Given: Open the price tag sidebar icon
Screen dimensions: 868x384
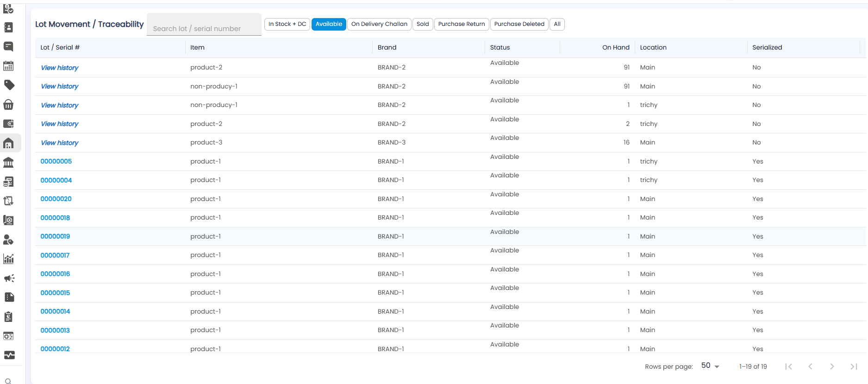Looking at the screenshot, I should click(9, 85).
